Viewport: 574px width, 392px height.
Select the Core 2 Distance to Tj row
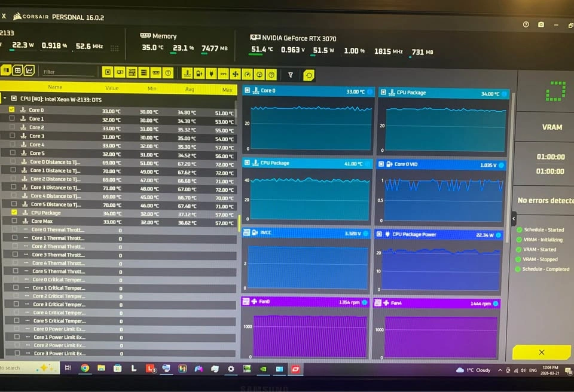tap(118, 179)
